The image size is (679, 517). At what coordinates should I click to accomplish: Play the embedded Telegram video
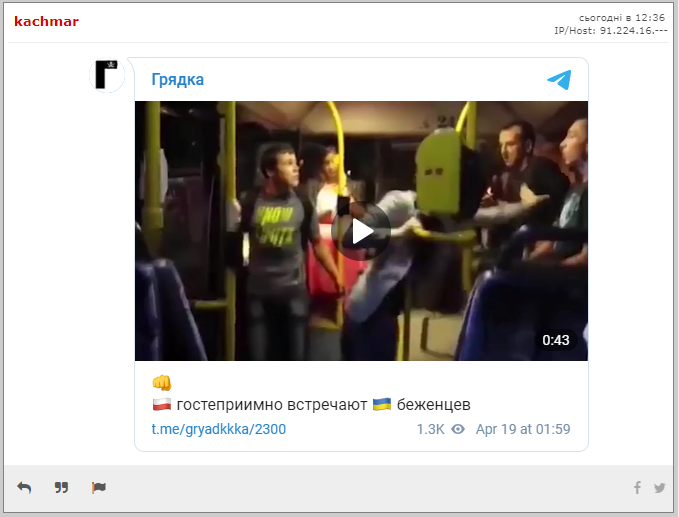361,231
